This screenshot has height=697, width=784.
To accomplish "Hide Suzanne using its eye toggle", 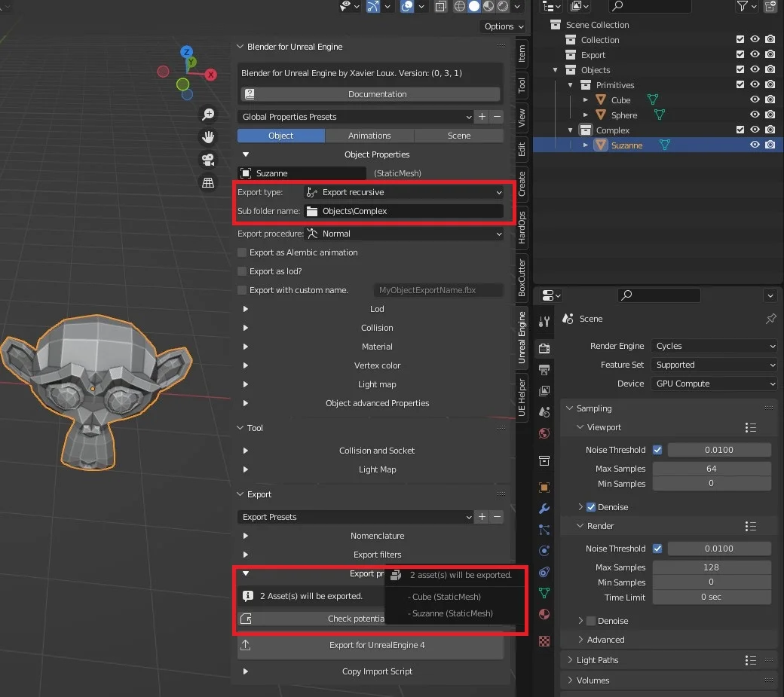I will tap(755, 145).
